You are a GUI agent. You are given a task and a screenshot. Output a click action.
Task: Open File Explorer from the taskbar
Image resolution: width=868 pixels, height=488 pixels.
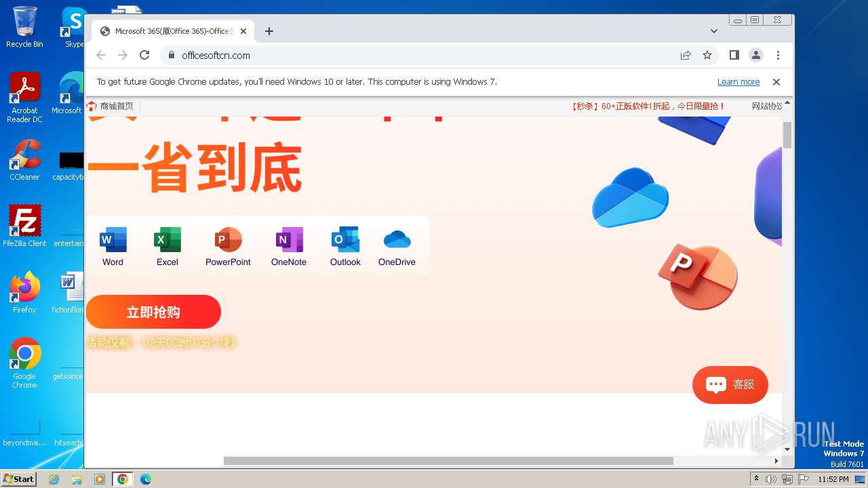[x=77, y=479]
